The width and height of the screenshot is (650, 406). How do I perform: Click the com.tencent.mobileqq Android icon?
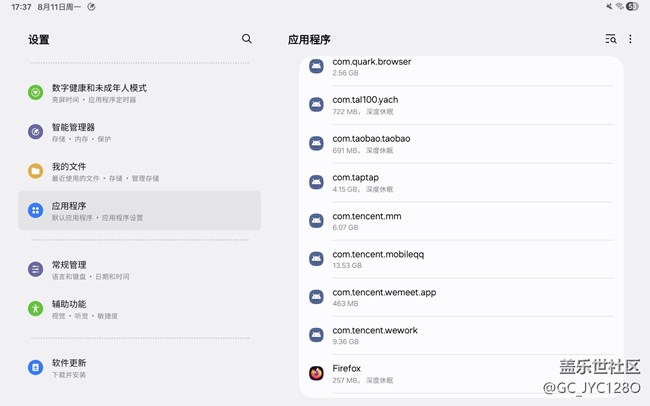[x=316, y=259]
